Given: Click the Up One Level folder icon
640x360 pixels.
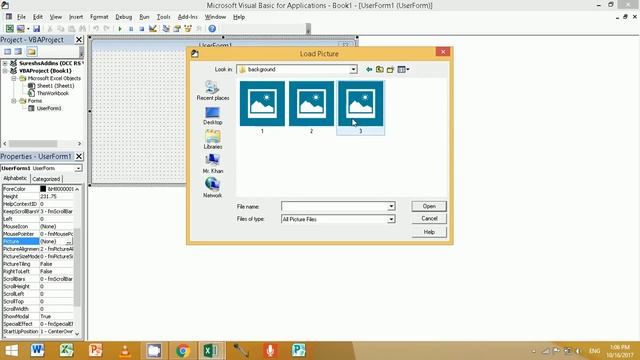Looking at the screenshot, I should pyautogui.click(x=380, y=69).
